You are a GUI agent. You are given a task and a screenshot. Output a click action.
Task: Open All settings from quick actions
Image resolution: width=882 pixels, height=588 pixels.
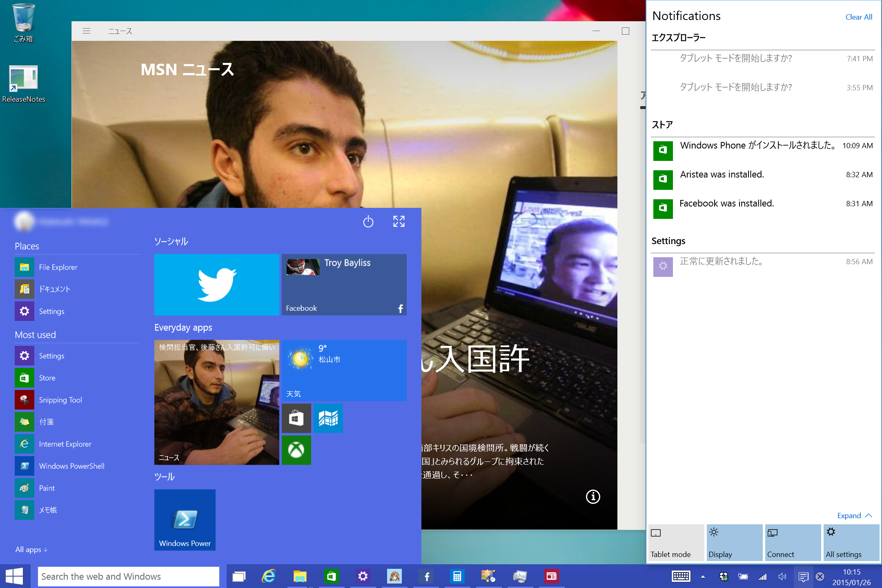pyautogui.click(x=851, y=542)
